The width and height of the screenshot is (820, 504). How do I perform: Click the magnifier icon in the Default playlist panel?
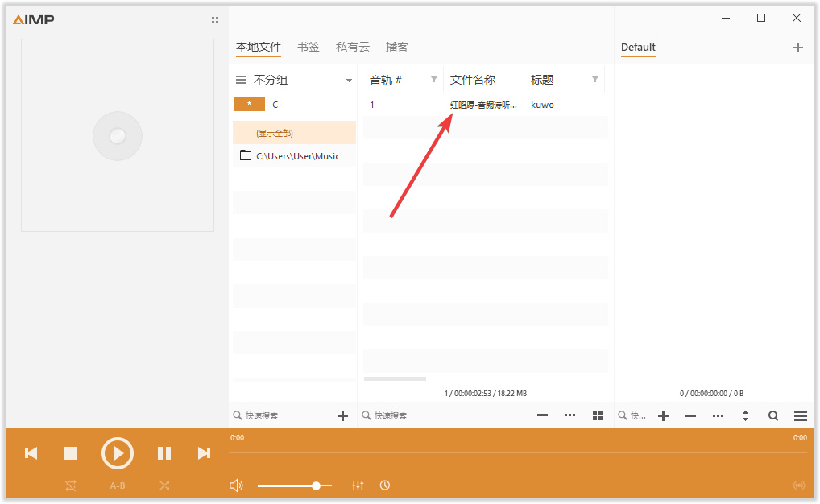772,415
